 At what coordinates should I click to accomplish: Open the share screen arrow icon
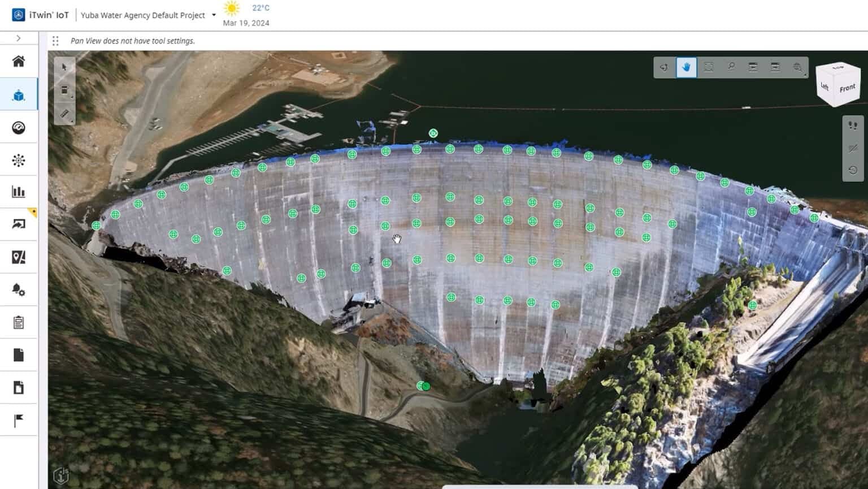19,224
